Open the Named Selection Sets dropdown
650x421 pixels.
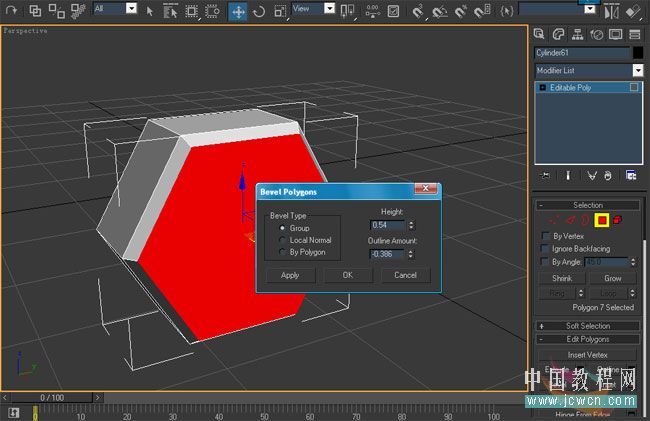click(x=589, y=9)
